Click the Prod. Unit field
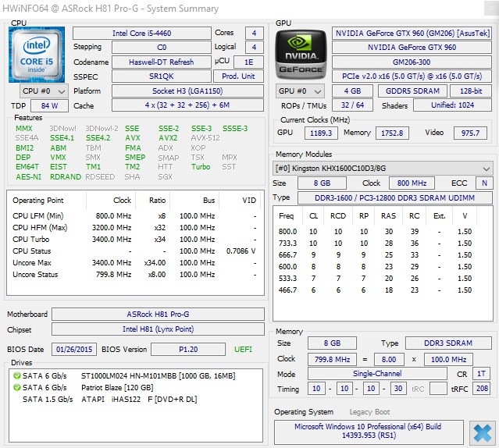Screen dimensions: 499x448 238,76
